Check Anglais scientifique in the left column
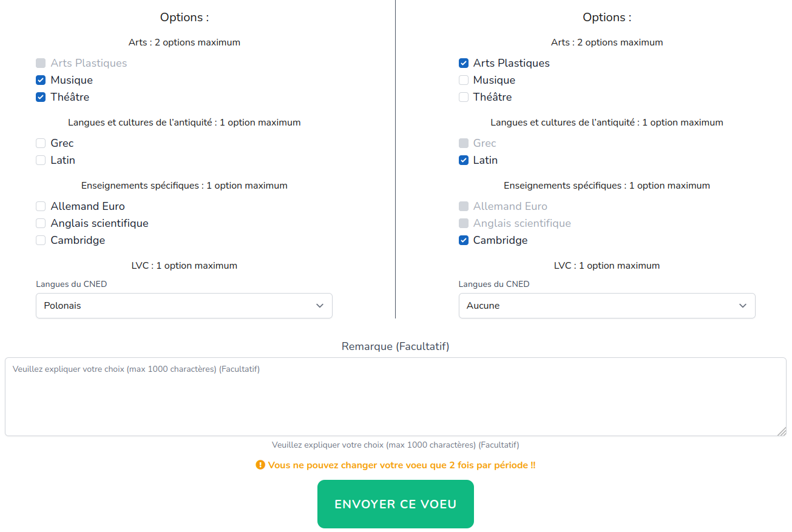This screenshot has height=532, width=792. click(41, 223)
